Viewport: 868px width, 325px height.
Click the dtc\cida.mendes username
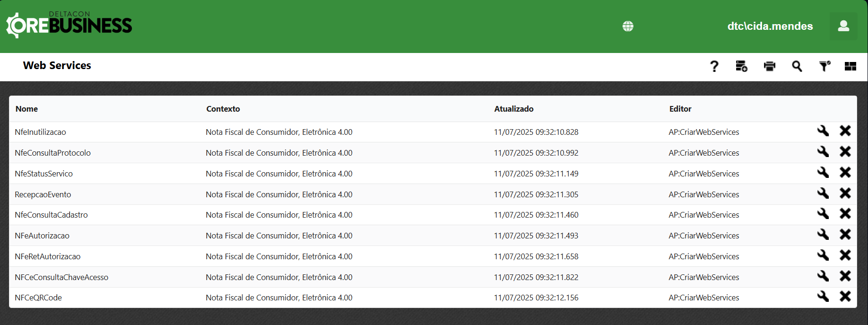(770, 26)
